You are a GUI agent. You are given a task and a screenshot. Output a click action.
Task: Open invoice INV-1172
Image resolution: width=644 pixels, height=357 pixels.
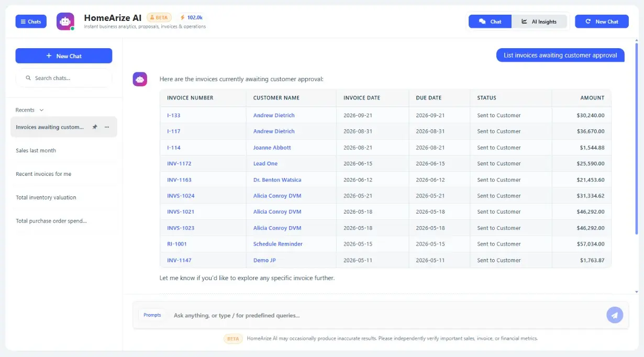pos(179,164)
